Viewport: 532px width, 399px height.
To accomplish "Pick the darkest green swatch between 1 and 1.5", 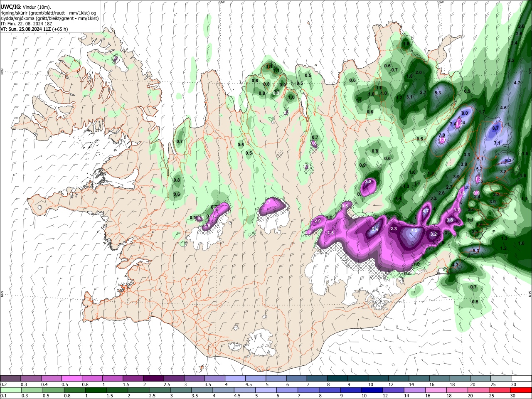I will coord(96,390).
